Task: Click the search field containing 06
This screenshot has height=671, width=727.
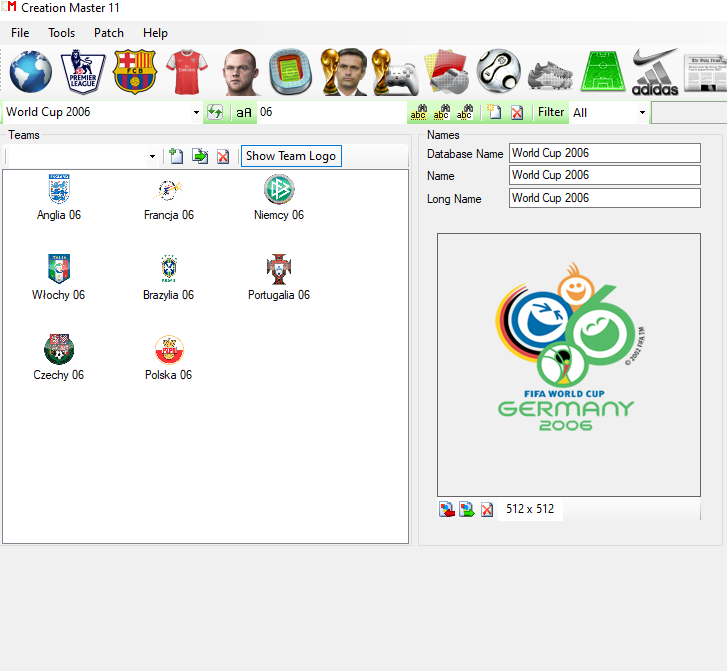Action: click(331, 112)
